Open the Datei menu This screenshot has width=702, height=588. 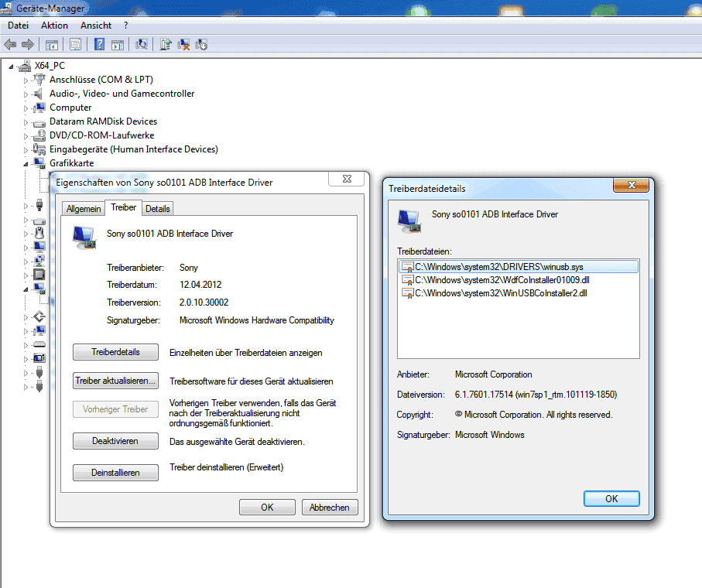[x=19, y=26]
